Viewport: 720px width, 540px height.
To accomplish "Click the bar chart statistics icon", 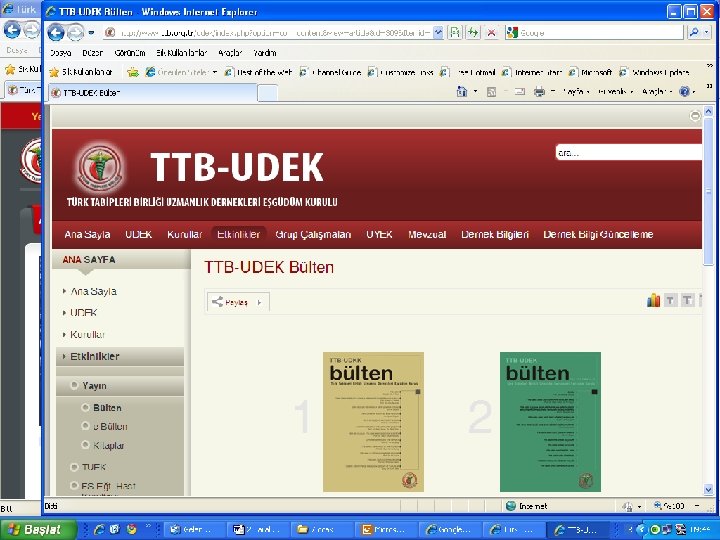I will coord(653,300).
